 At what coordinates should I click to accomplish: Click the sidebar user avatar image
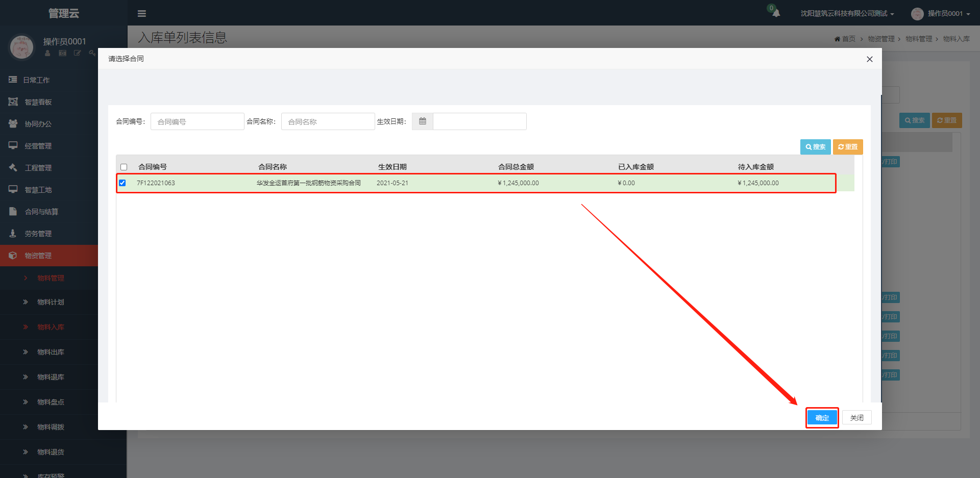click(22, 47)
